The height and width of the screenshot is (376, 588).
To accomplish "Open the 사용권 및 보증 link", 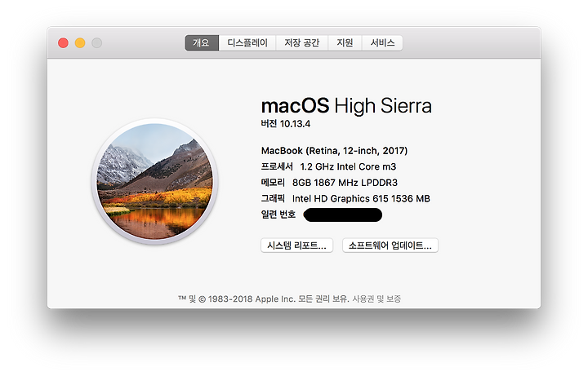I will click(x=376, y=299).
